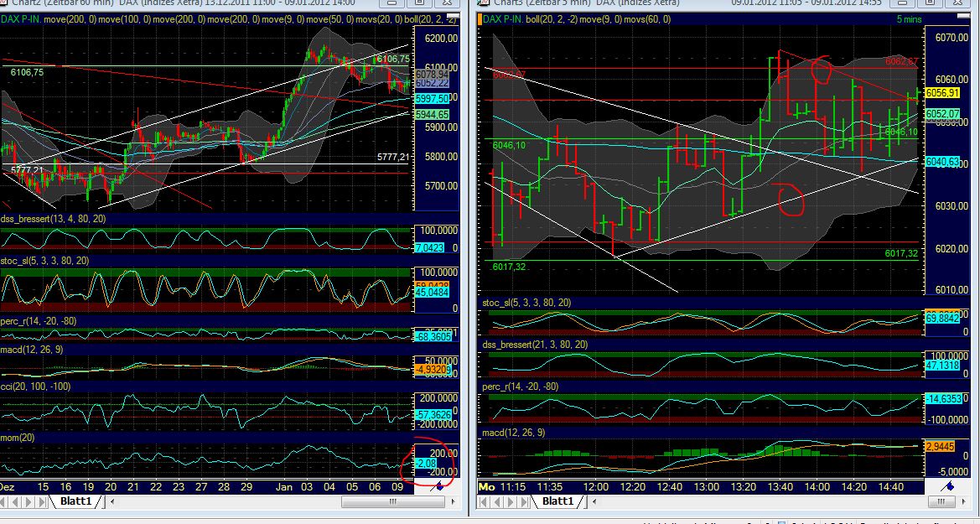
Task: Click the left scroll arrow beside Chart2's Blatt1 tab
Action: click(111, 502)
